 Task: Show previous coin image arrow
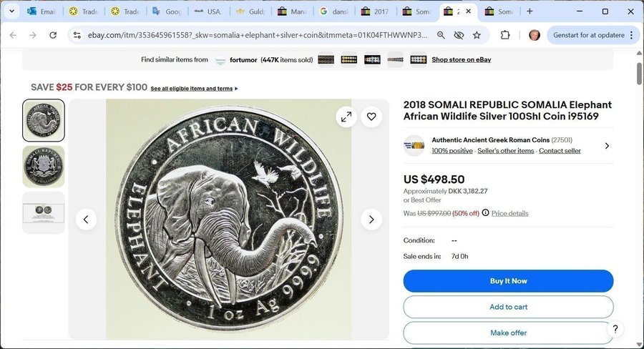pos(86,220)
